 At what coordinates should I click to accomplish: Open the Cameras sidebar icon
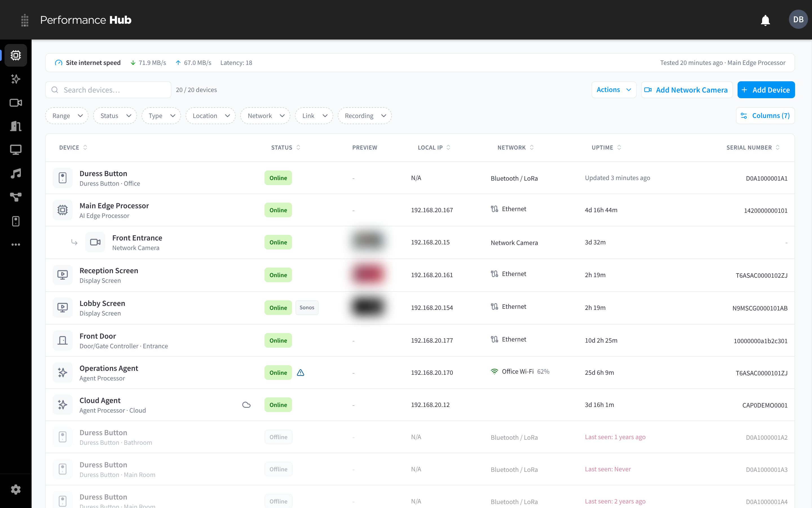16,103
